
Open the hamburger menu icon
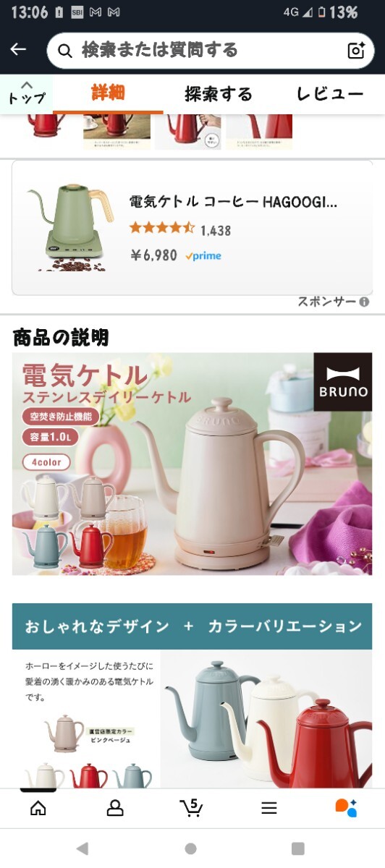click(x=269, y=808)
